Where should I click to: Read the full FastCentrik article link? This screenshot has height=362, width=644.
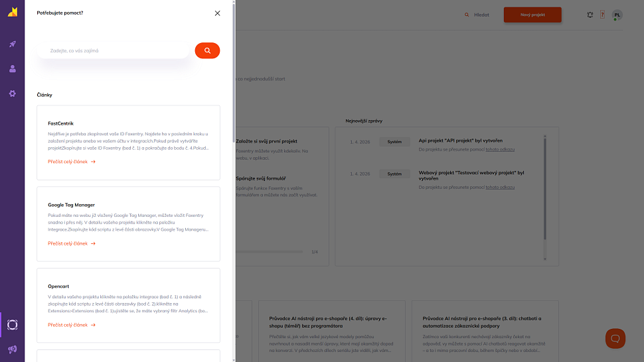tap(72, 162)
